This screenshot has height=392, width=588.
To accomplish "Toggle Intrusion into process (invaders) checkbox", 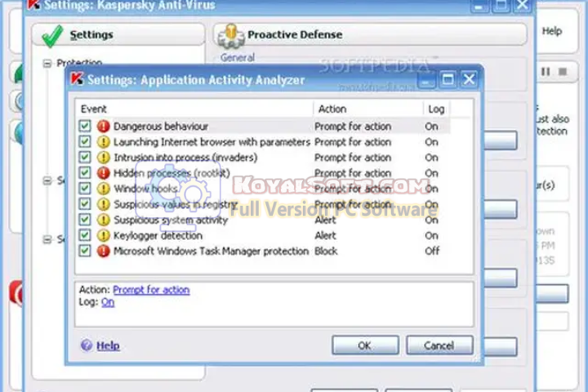I will pyautogui.click(x=85, y=157).
